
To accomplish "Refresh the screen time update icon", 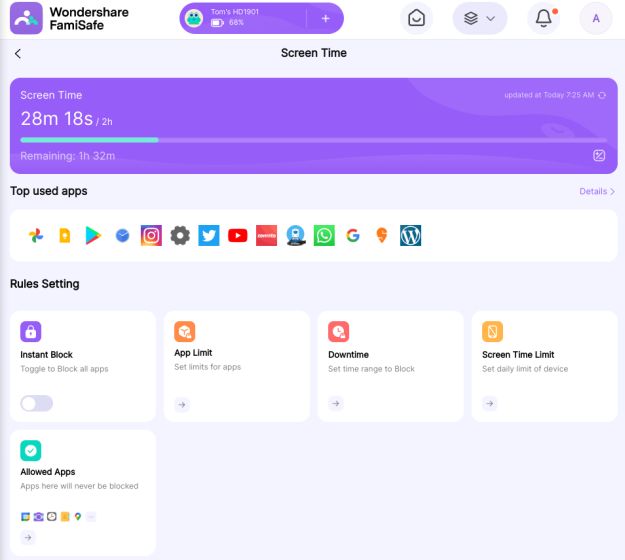I will [602, 95].
